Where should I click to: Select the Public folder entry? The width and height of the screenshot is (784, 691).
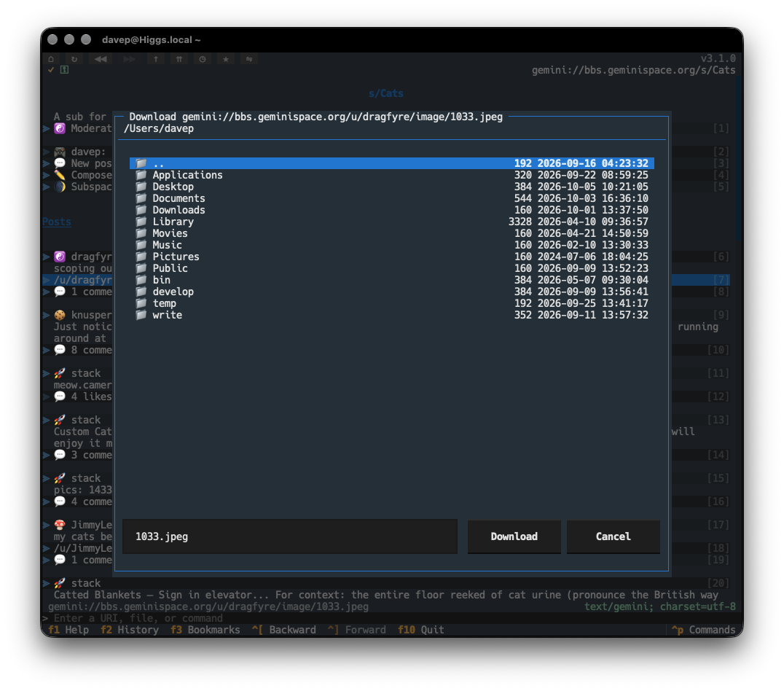point(391,268)
